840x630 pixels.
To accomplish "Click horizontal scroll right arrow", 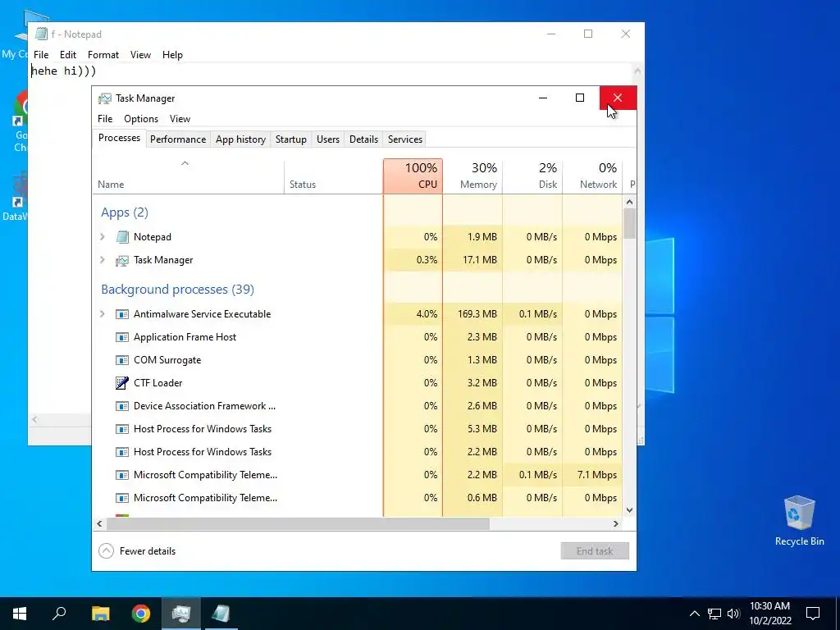I will [x=616, y=523].
